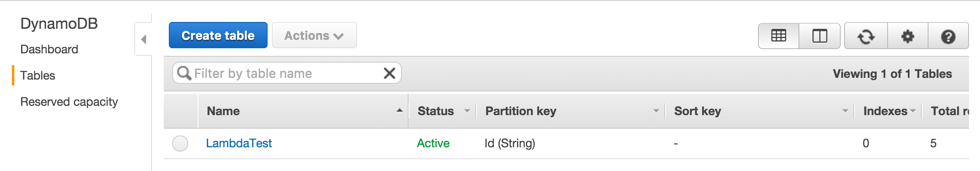The image size is (980, 171).
Task: Expand the Sort key column dropdown arrow
Action: pos(845,111)
